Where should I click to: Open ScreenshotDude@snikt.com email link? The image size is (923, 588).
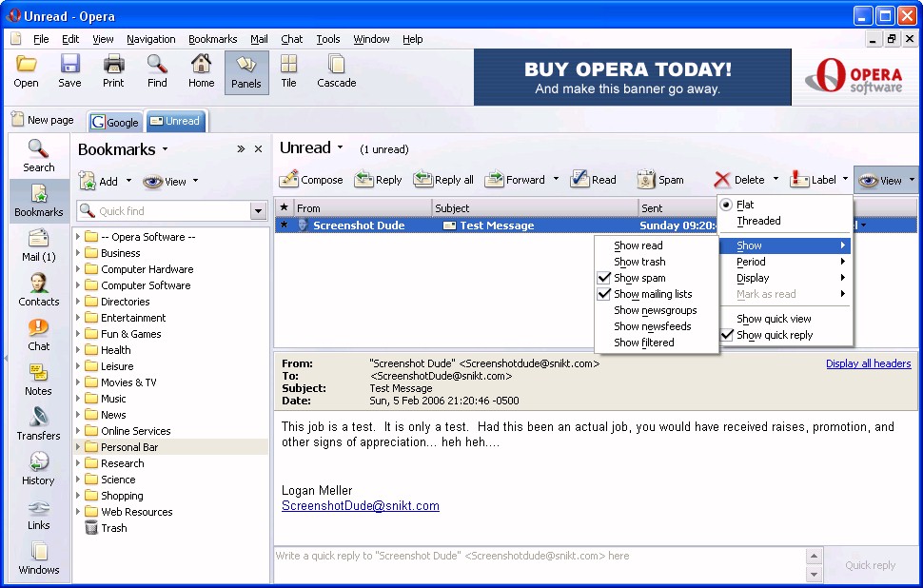361,505
